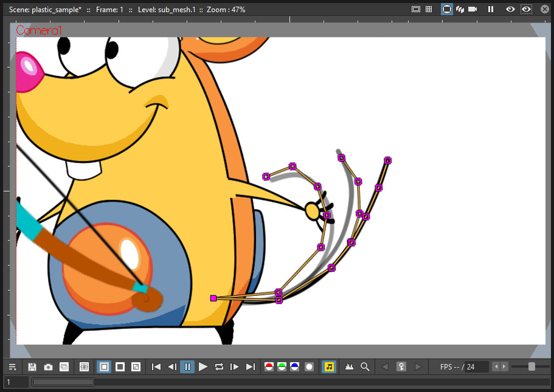This screenshot has width=554, height=392.
Task: Select the camera view icon
Action: point(473,9)
